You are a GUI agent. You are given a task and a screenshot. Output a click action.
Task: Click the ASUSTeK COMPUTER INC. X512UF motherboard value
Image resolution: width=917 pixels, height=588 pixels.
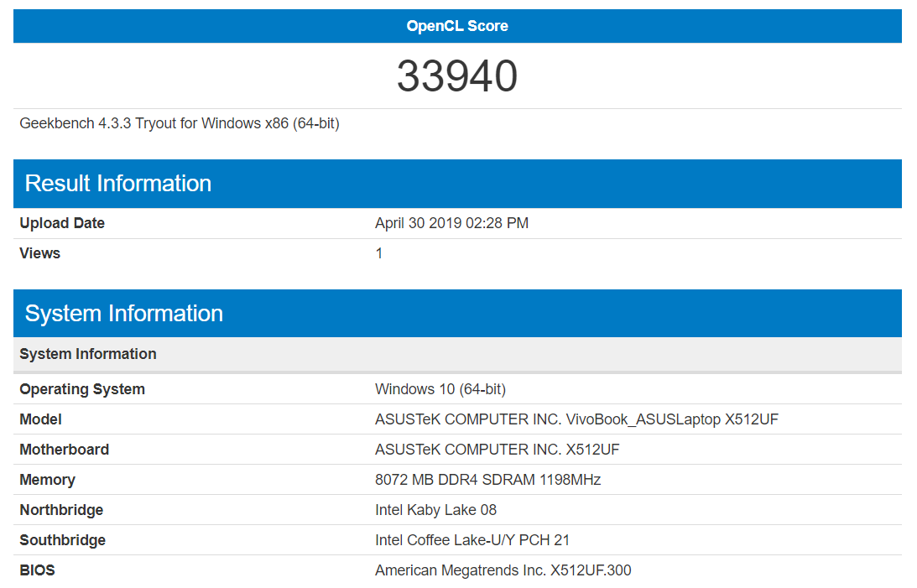pyautogui.click(x=497, y=450)
